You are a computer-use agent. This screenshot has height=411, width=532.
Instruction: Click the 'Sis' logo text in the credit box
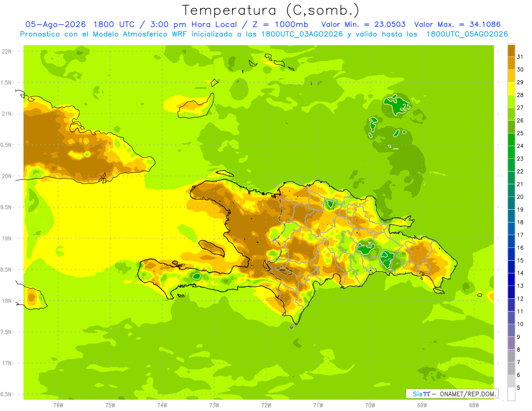pos(418,394)
